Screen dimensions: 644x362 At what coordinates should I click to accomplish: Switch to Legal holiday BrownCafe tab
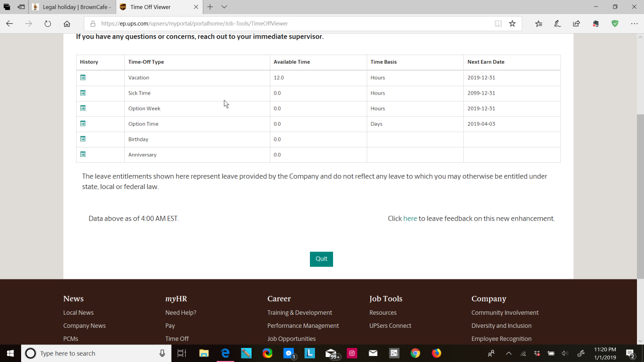tap(72, 7)
